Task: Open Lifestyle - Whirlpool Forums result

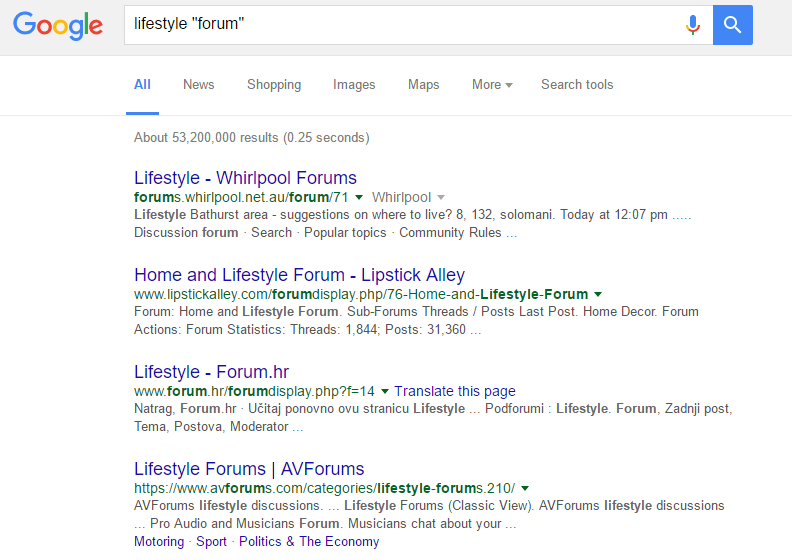Action: coord(245,178)
